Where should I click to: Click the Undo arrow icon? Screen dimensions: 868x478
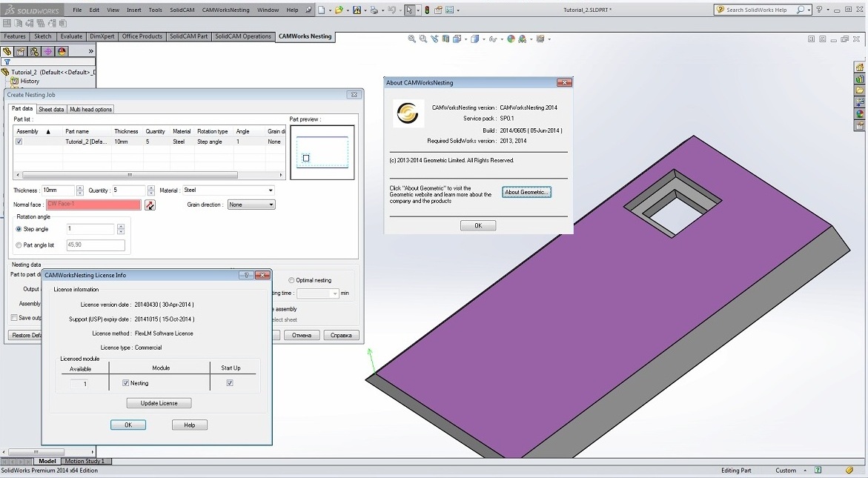392,10
